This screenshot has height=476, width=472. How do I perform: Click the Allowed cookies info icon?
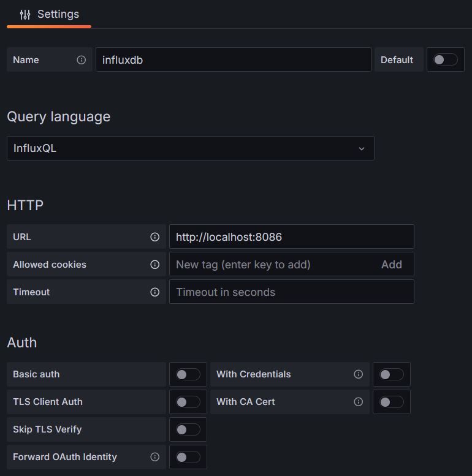pyautogui.click(x=155, y=265)
